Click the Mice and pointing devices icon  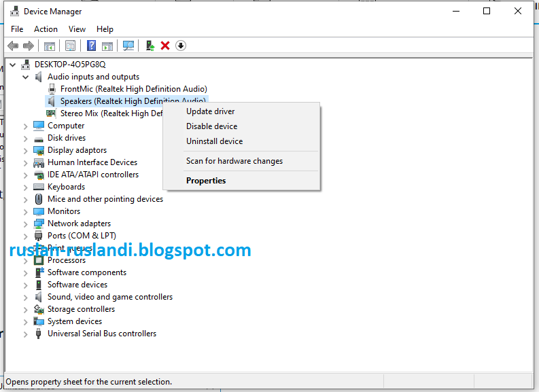pos(39,199)
